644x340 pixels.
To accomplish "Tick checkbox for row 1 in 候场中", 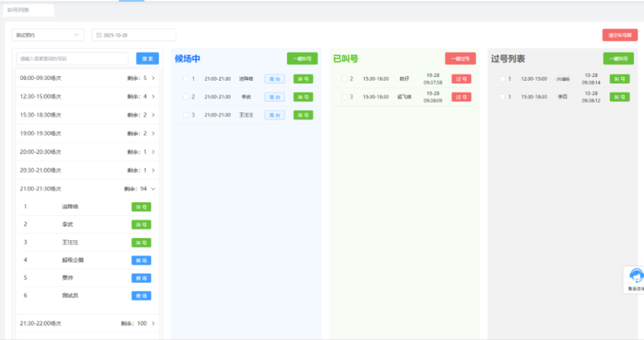I will 186,79.
